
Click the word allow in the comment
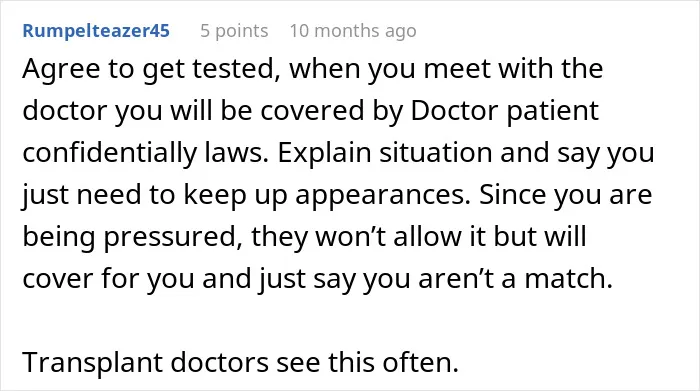(x=427, y=237)
